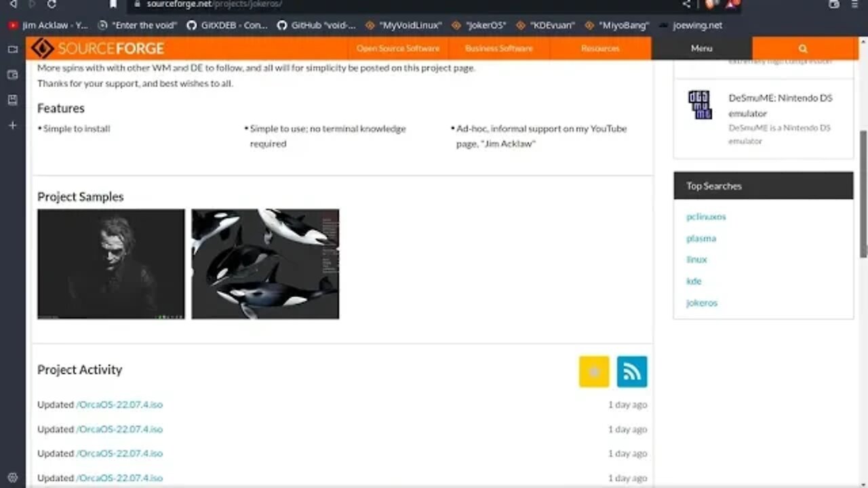Viewport: 868px width, 488px height.
Task: Open the GitHub "void-..." bookmark
Action: 317,25
